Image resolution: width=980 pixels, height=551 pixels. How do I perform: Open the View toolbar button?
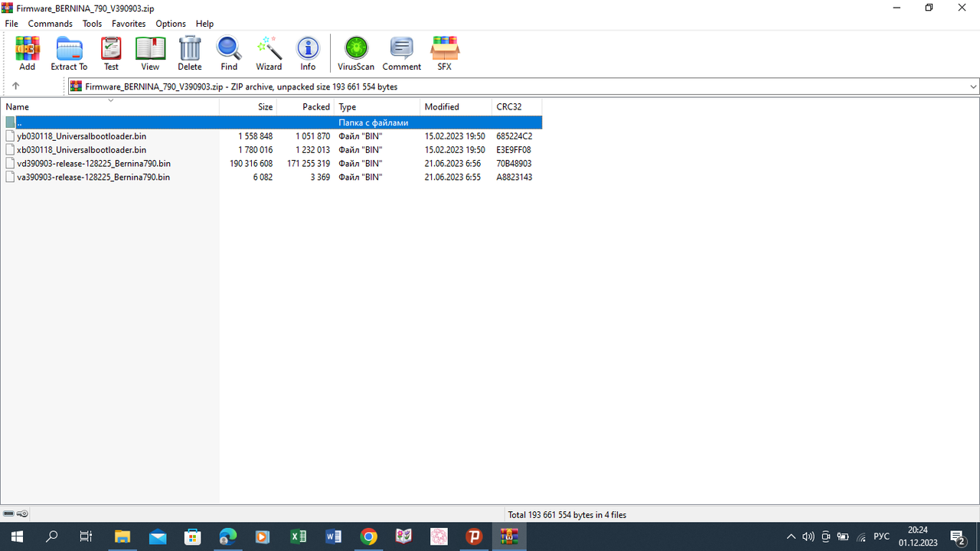pyautogui.click(x=150, y=54)
